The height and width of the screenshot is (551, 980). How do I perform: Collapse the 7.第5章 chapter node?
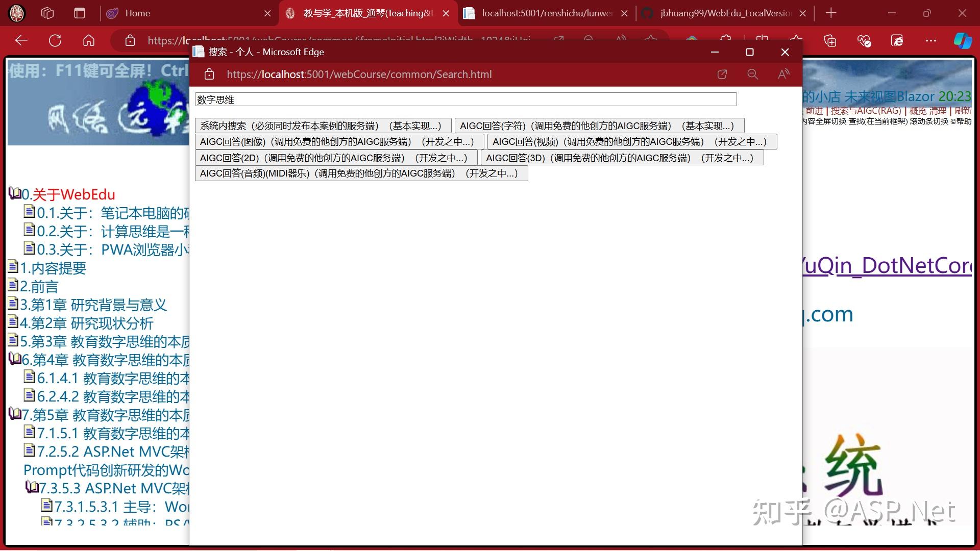[x=14, y=415]
